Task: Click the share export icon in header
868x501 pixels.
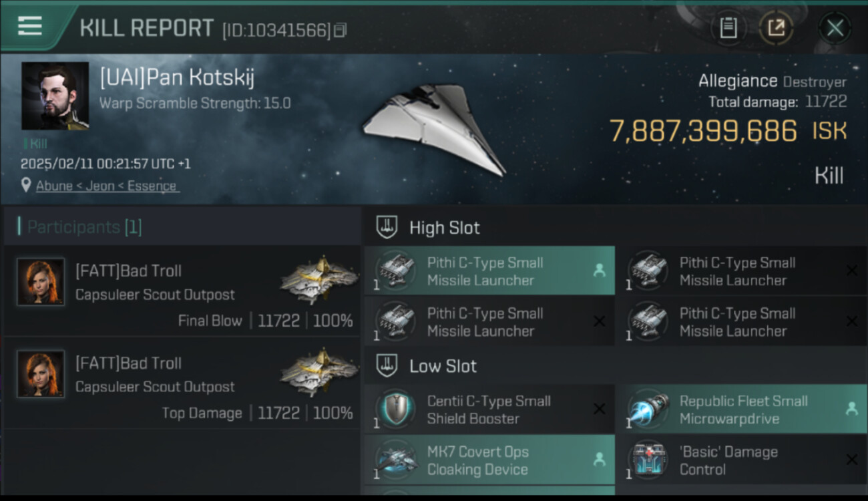Action: pyautogui.click(x=776, y=28)
